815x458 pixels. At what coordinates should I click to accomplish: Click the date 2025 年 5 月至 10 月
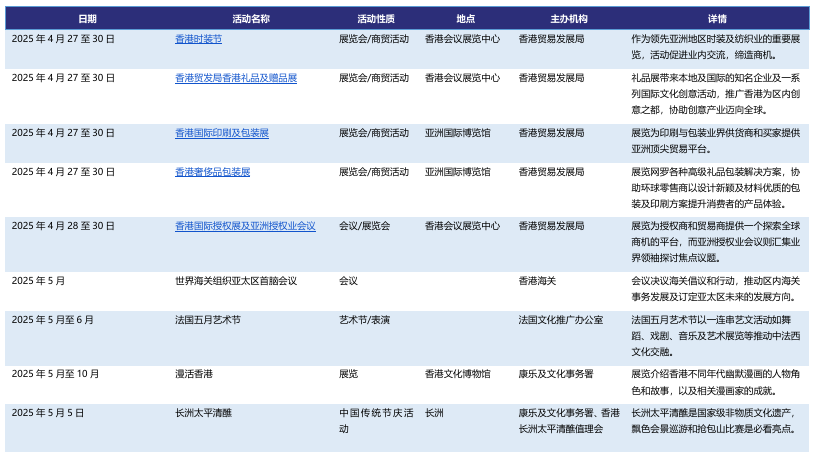55,374
